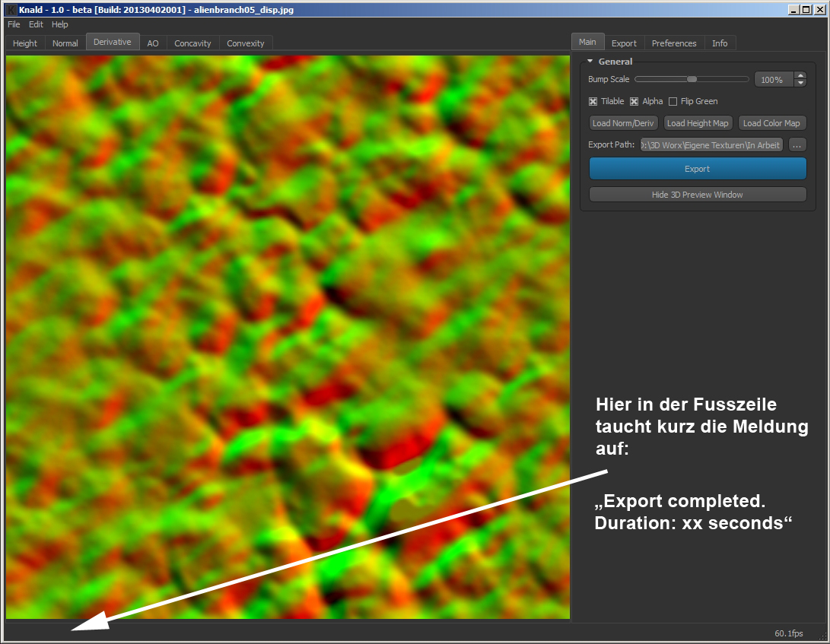Maximize the Knald window
Screen dimensions: 830x644
click(806, 10)
